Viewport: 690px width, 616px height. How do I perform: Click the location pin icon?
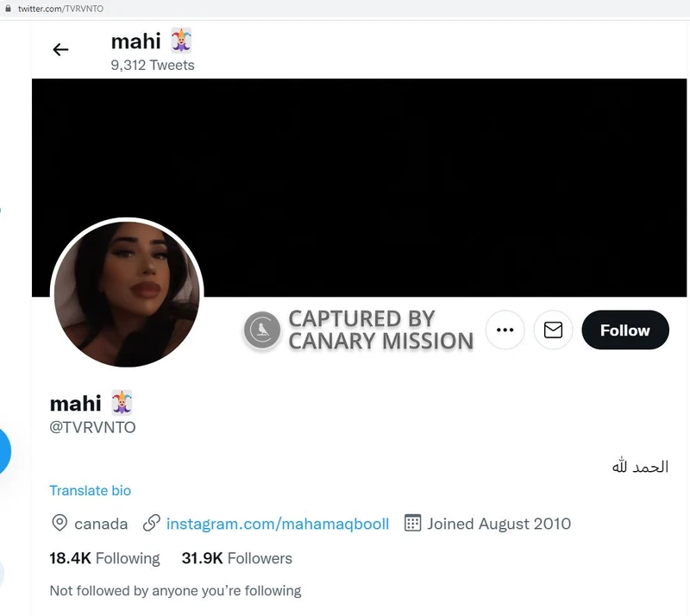(60, 523)
